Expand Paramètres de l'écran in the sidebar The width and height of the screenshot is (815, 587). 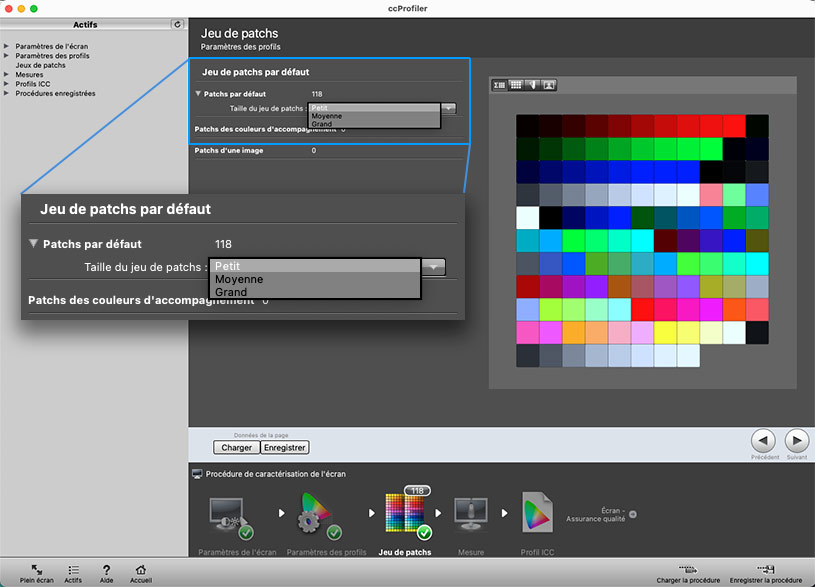click(x=6, y=46)
